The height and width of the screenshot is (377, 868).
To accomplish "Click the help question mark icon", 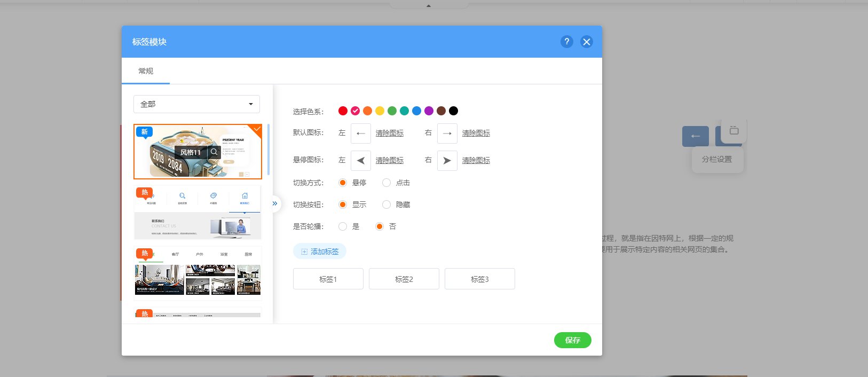I will pyautogui.click(x=567, y=42).
